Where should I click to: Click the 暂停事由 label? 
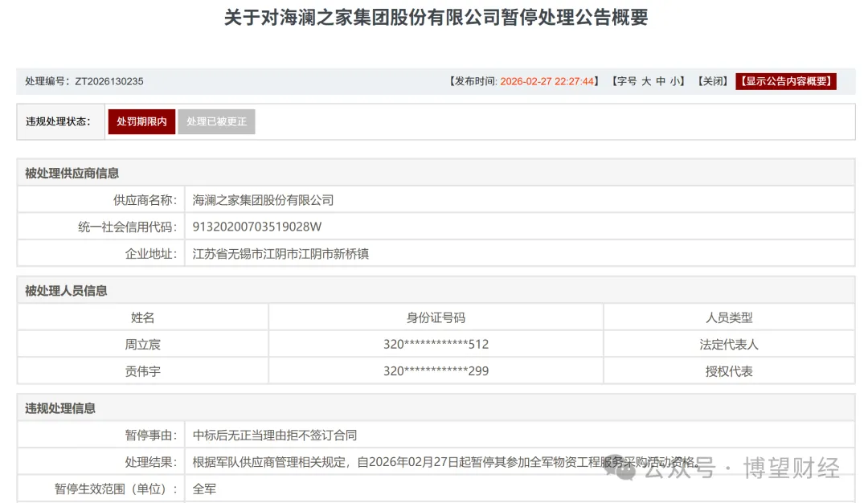click(151, 436)
